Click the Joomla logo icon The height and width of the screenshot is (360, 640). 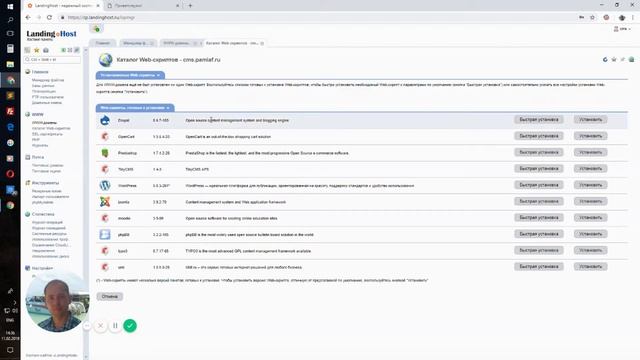(105, 202)
